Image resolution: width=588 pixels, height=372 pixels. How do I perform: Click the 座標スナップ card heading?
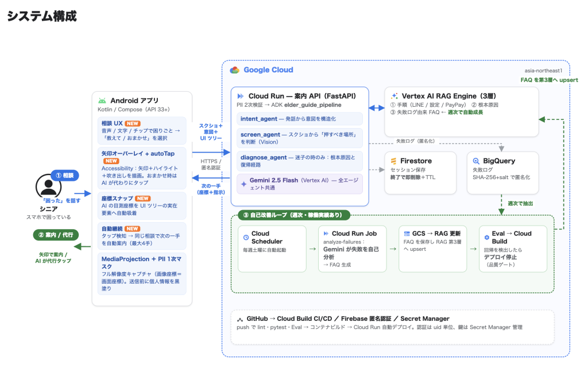(117, 199)
